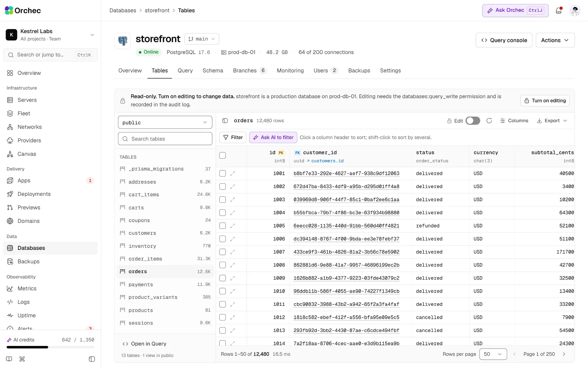Open Domains in sidebar
588x368 pixels.
[x=51, y=221]
